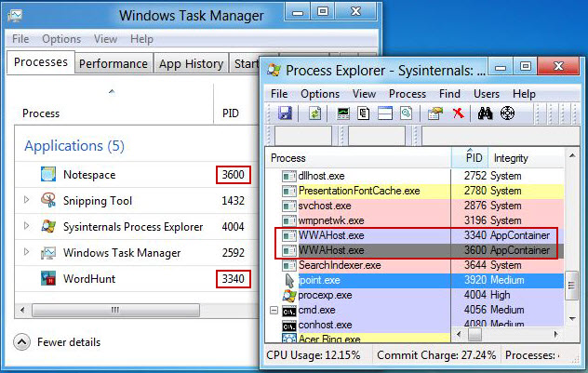This screenshot has width=588, height=373.
Task: Toggle the lower pane icon in Process Explorer
Action: (385, 113)
